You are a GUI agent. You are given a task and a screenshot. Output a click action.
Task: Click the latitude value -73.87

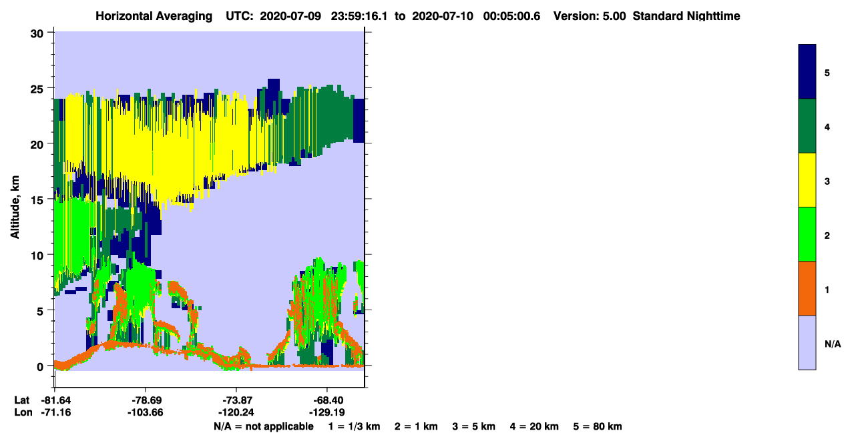pos(236,400)
